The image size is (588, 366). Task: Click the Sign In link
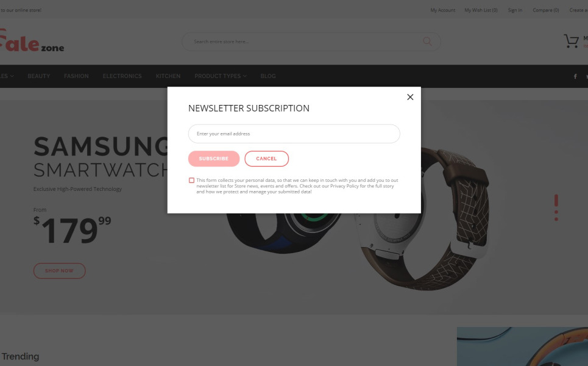click(x=515, y=10)
